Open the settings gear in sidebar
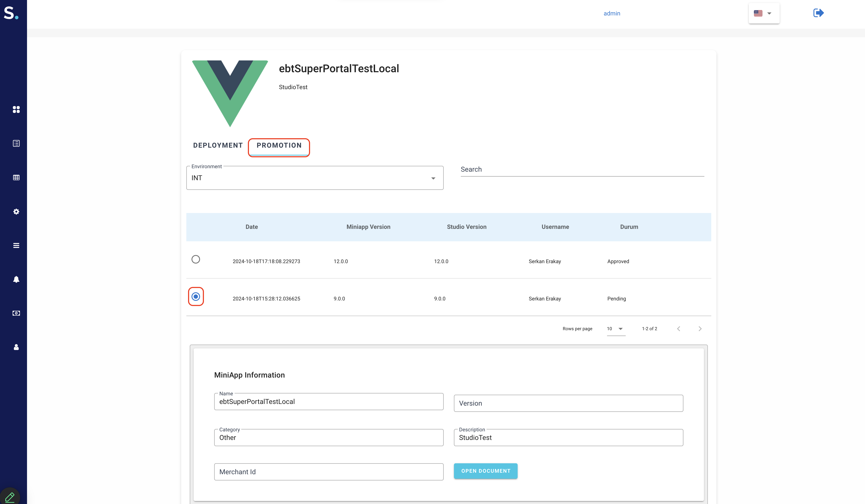 [16, 212]
